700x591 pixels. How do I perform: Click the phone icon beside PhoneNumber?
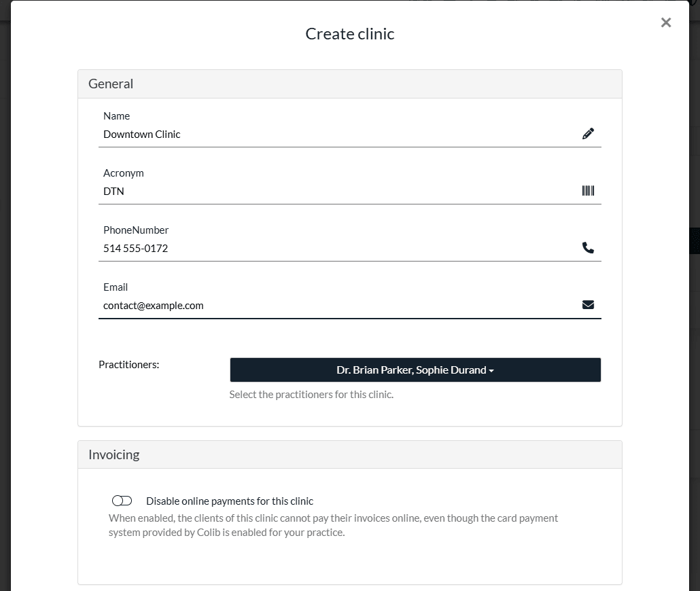point(588,248)
